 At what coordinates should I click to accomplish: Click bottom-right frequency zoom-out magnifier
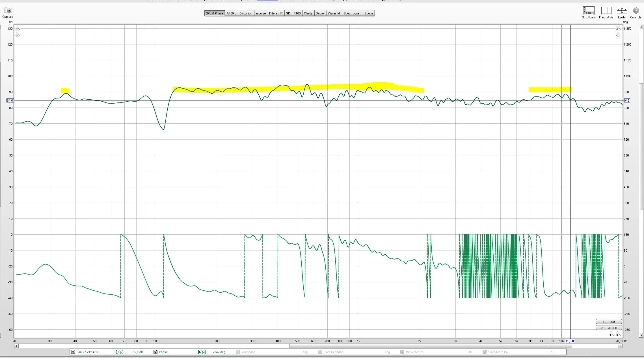click(x=611, y=334)
